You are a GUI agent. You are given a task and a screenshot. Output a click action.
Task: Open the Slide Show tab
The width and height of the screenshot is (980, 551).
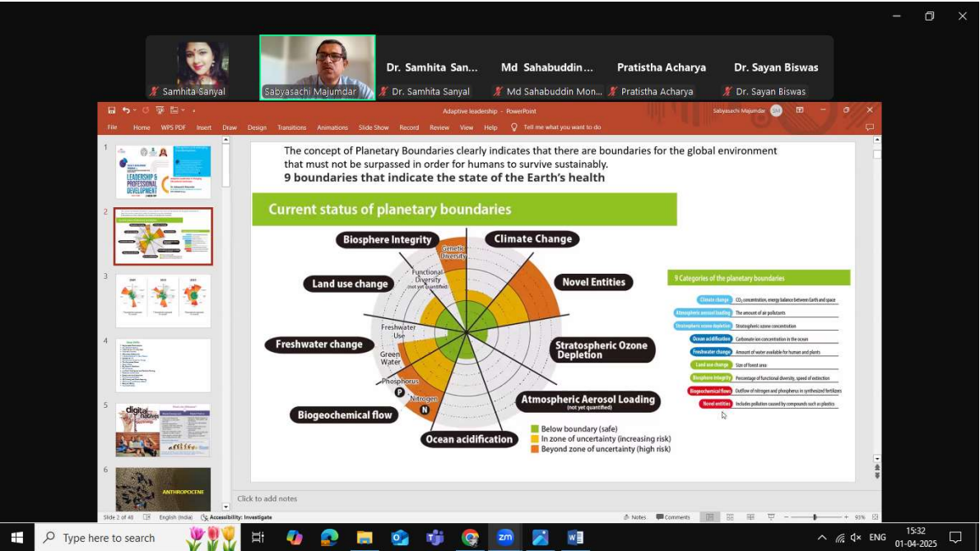pos(374,127)
